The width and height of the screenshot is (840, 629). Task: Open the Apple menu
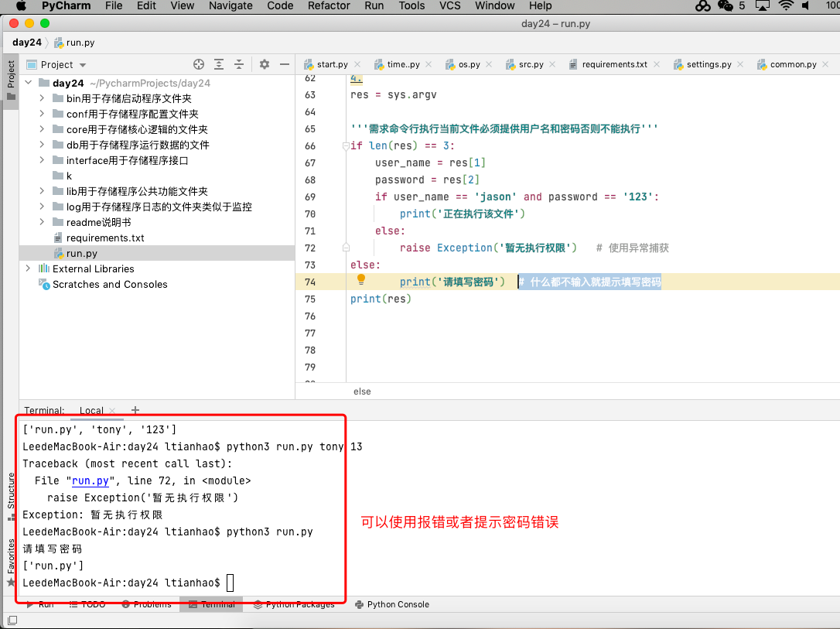click(21, 6)
